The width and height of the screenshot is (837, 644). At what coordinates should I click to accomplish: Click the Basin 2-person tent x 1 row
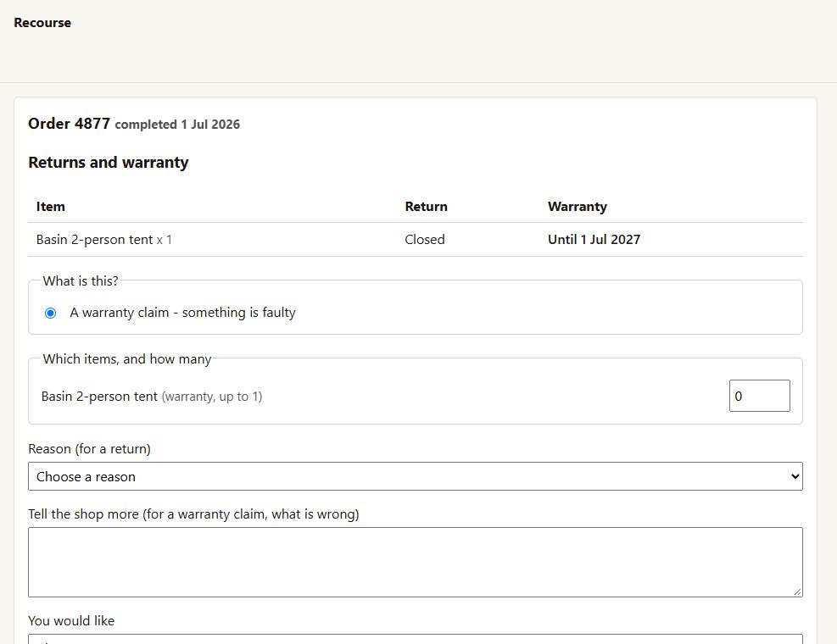point(416,240)
